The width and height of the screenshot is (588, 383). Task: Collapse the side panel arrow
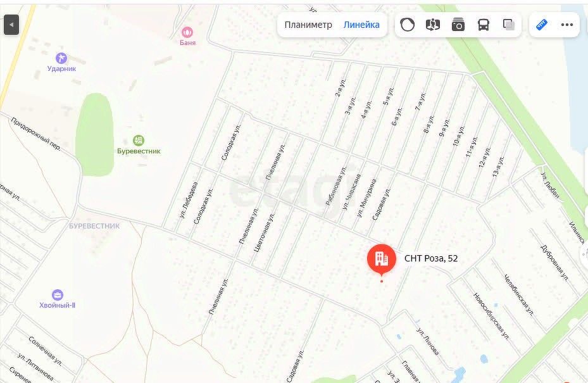[x=11, y=25]
